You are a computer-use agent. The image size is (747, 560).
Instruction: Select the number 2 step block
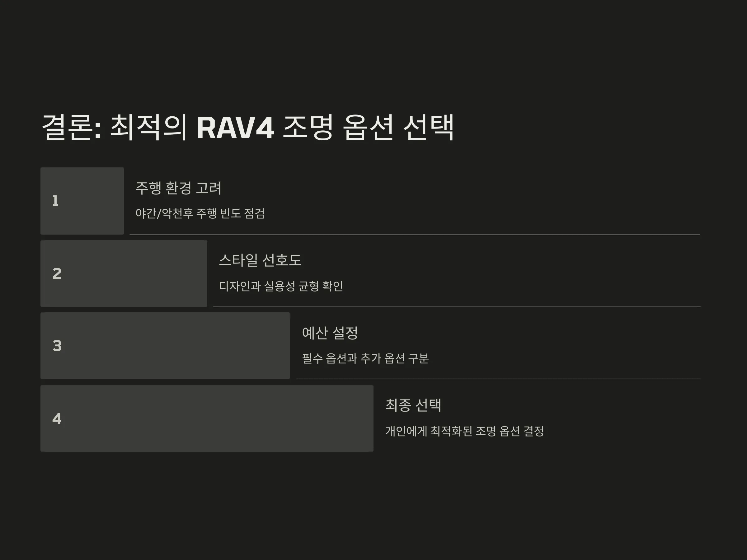124,273
